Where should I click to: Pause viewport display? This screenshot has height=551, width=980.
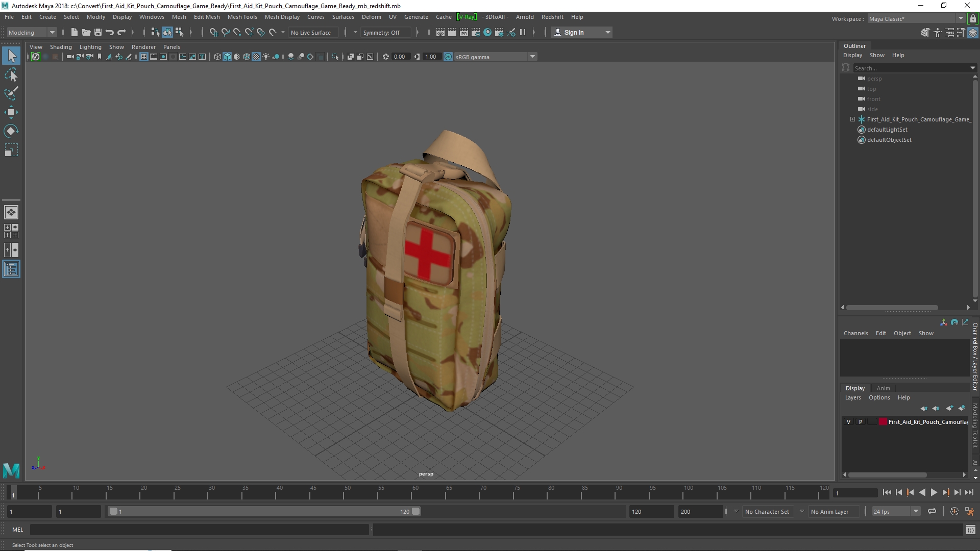coord(523,32)
